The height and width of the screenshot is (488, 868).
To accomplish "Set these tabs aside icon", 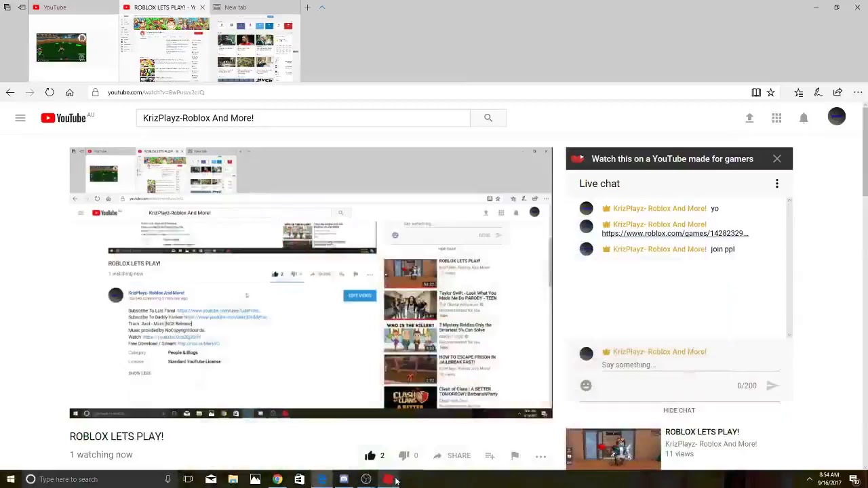I will pyautogui.click(x=22, y=7).
